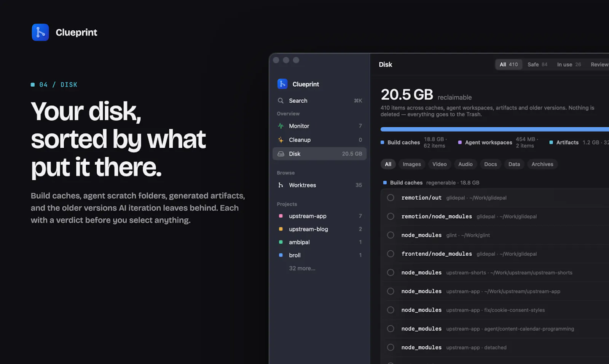The image size is (609, 364).
Task: Click the search magnifier icon in sidebar
Action: (281, 101)
